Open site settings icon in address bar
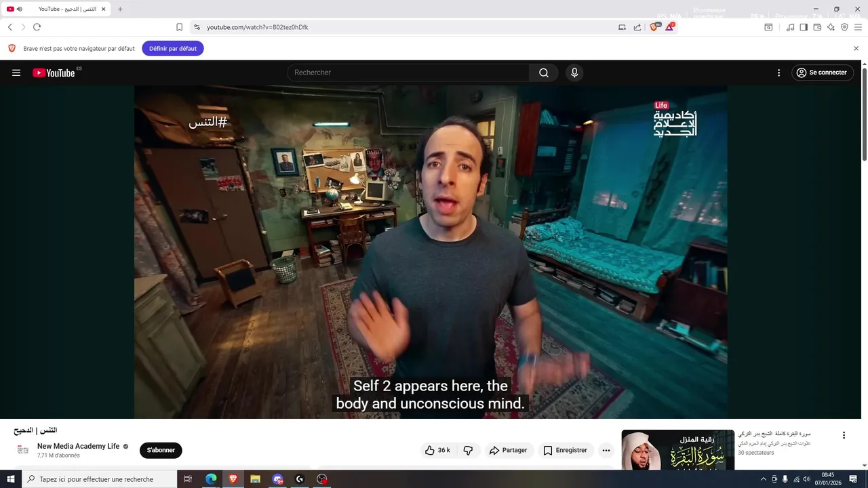 click(x=197, y=27)
